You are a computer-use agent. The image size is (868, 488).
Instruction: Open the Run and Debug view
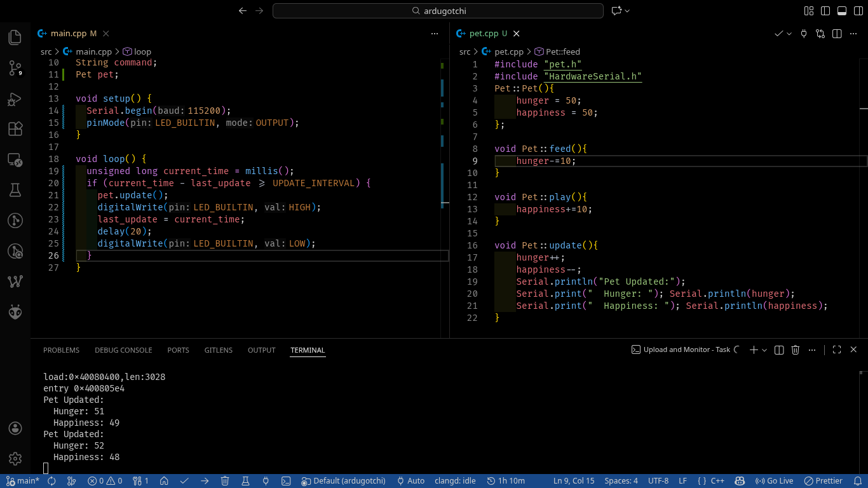(x=15, y=99)
